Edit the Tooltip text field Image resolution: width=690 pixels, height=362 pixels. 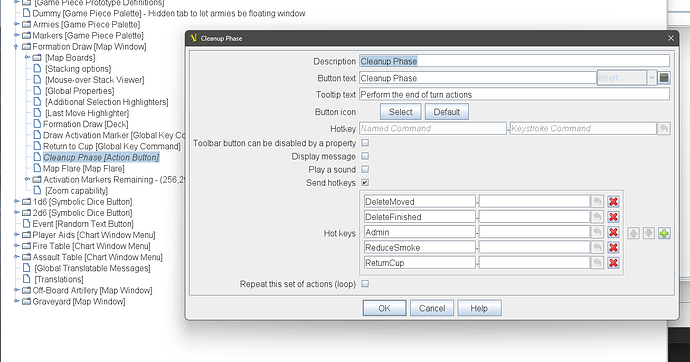click(514, 95)
